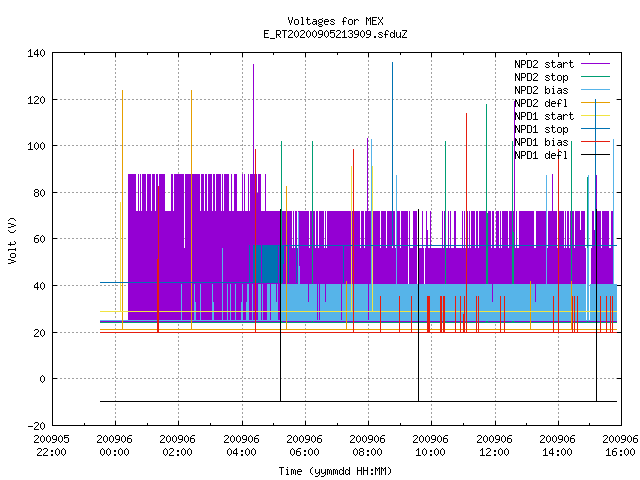The image size is (640, 480).
Task: Click the y-axis tick value 20
Action: pos(39,333)
